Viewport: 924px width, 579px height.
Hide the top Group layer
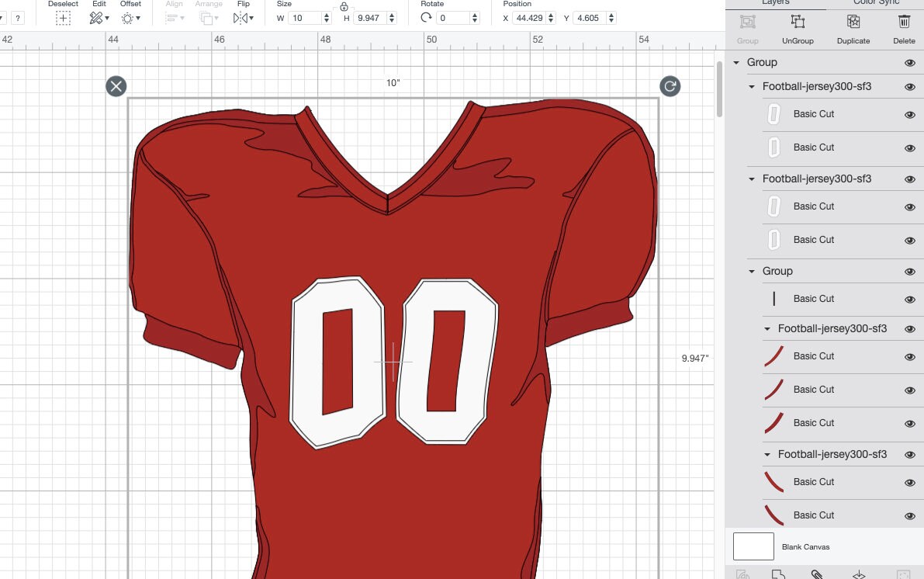(909, 62)
